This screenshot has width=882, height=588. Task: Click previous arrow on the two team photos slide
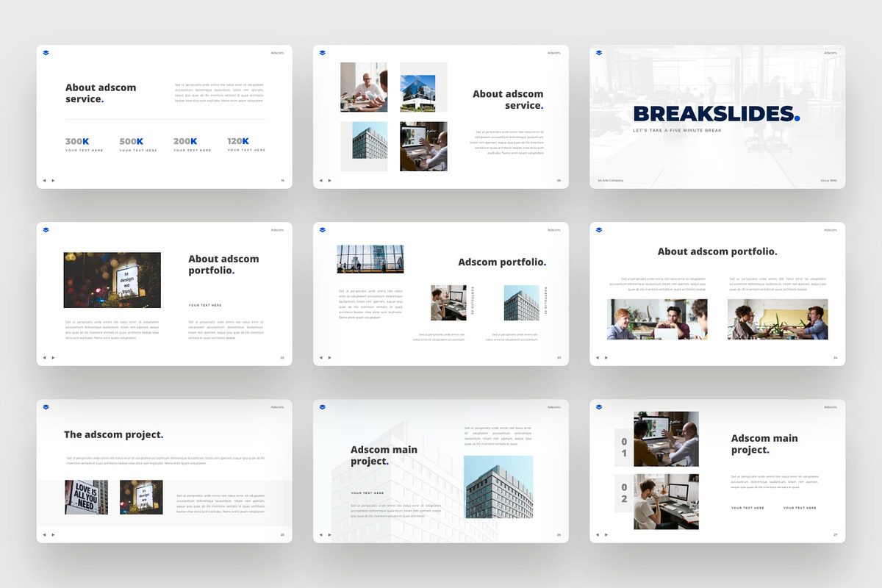(x=597, y=357)
